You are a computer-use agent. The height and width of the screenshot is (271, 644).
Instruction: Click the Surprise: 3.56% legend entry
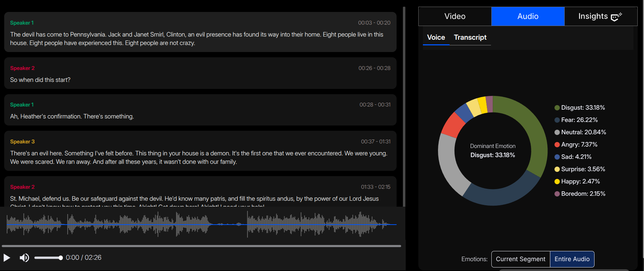click(x=580, y=169)
